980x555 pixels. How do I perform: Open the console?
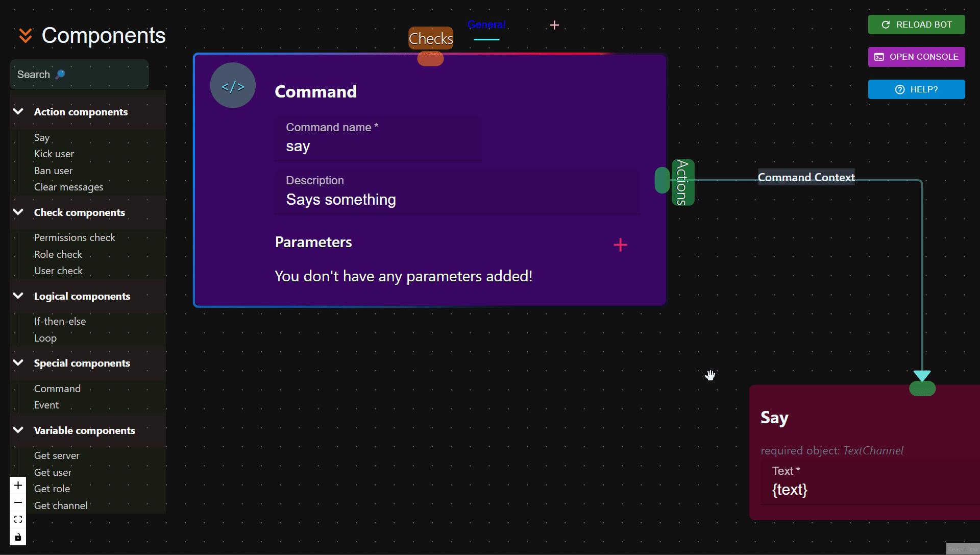pyautogui.click(x=916, y=57)
